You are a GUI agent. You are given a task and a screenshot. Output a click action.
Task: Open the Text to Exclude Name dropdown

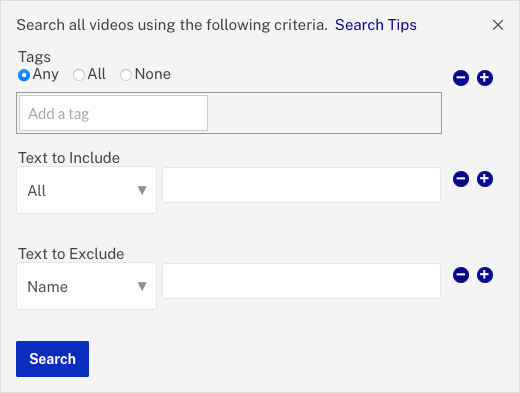click(86, 286)
